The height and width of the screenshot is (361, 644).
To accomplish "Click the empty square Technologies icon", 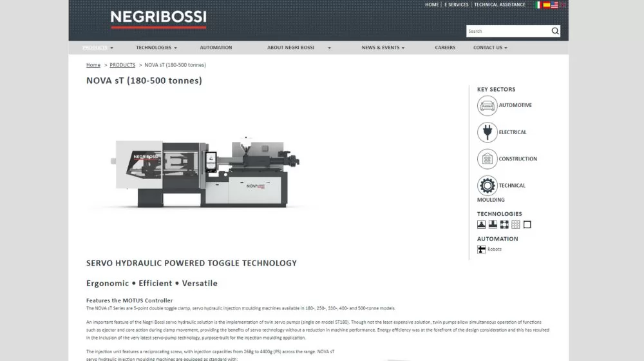I will 527,224.
